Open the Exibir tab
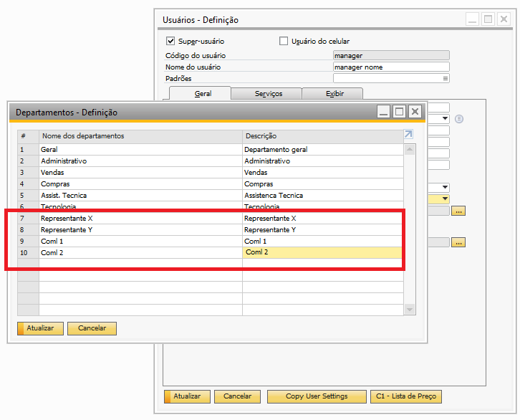520x420 pixels. click(x=334, y=94)
